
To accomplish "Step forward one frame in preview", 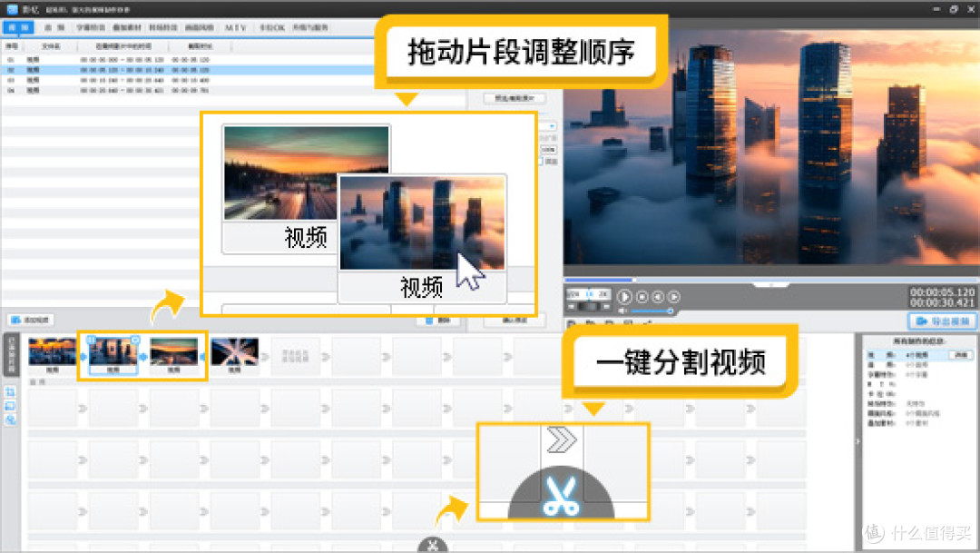I will (x=673, y=297).
